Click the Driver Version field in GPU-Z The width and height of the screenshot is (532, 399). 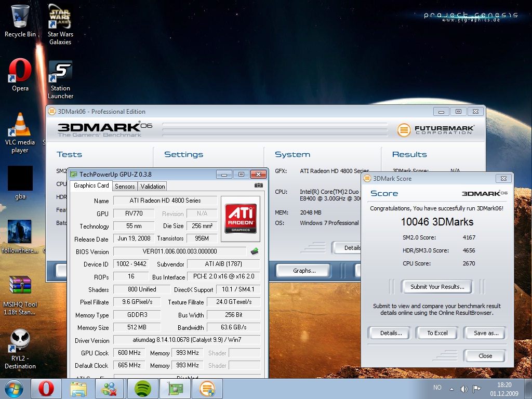187,340
